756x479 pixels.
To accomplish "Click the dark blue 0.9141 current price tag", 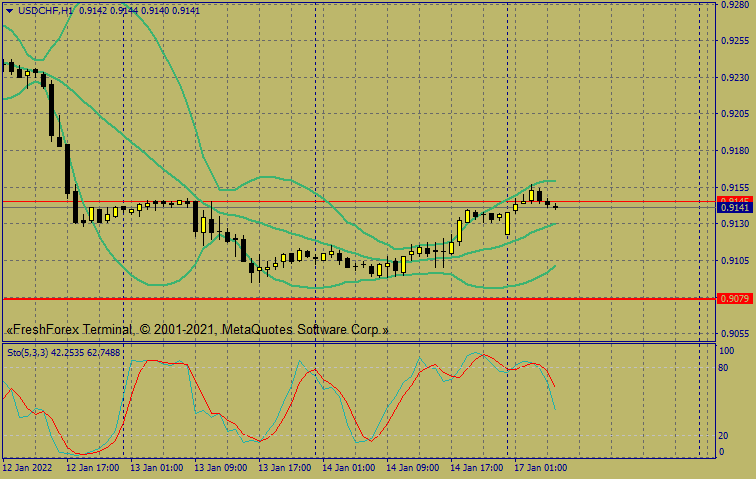I will point(735,208).
